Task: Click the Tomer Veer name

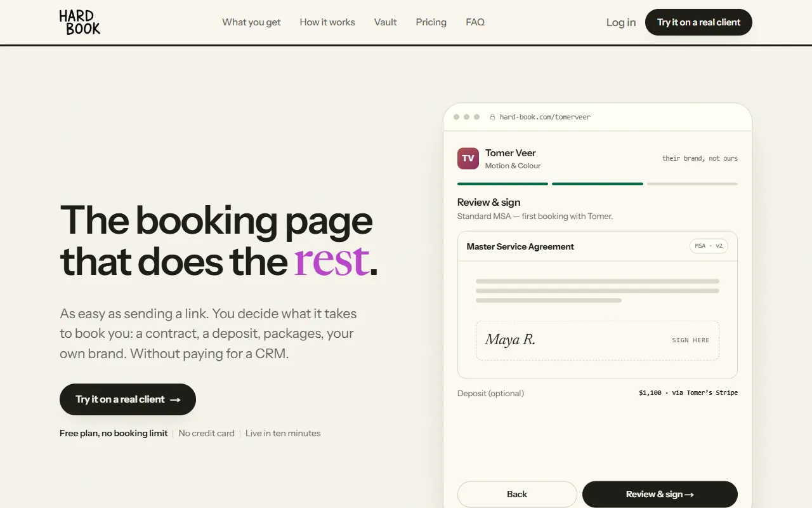Action: click(511, 153)
